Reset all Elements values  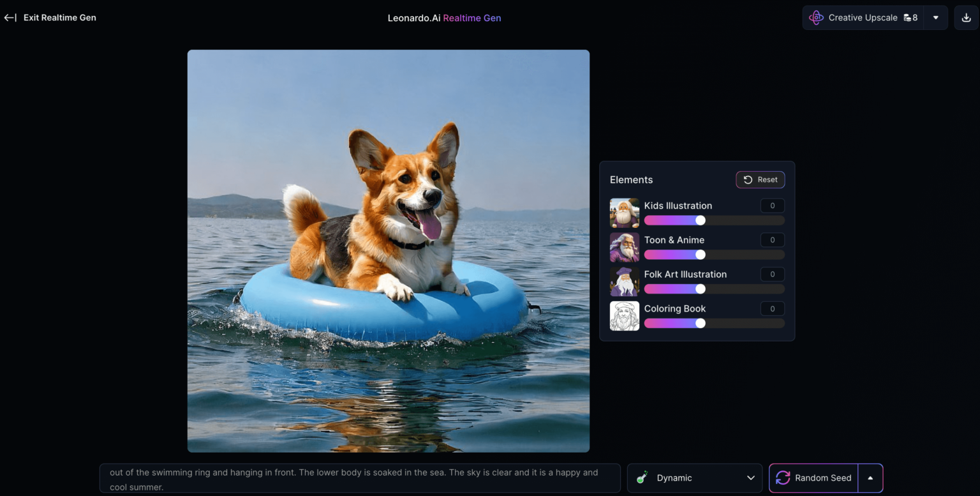pyautogui.click(x=760, y=180)
